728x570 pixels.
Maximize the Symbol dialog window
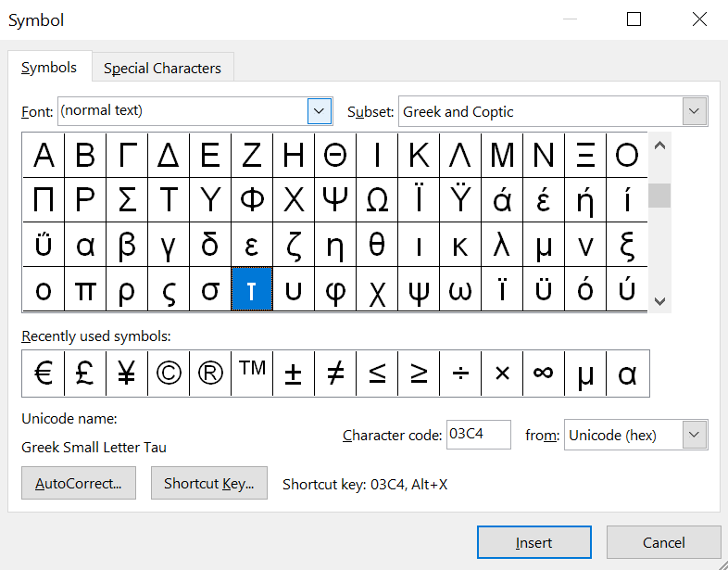634,19
